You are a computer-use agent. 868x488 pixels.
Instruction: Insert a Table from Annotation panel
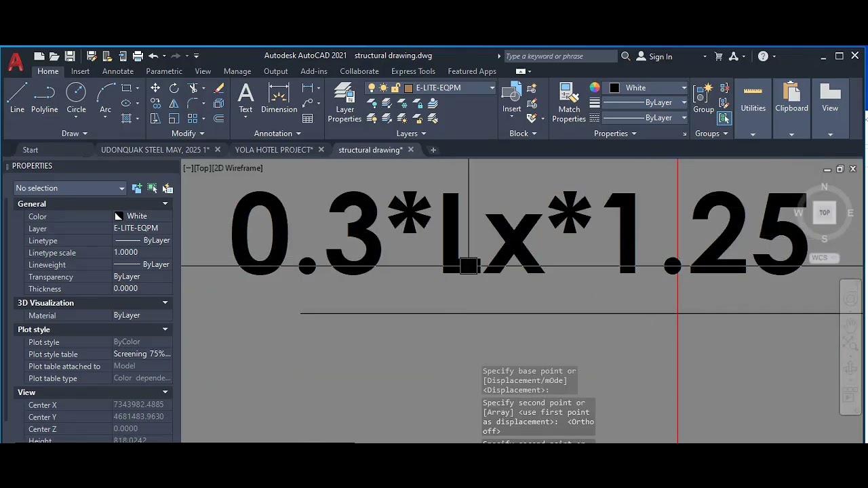click(308, 119)
